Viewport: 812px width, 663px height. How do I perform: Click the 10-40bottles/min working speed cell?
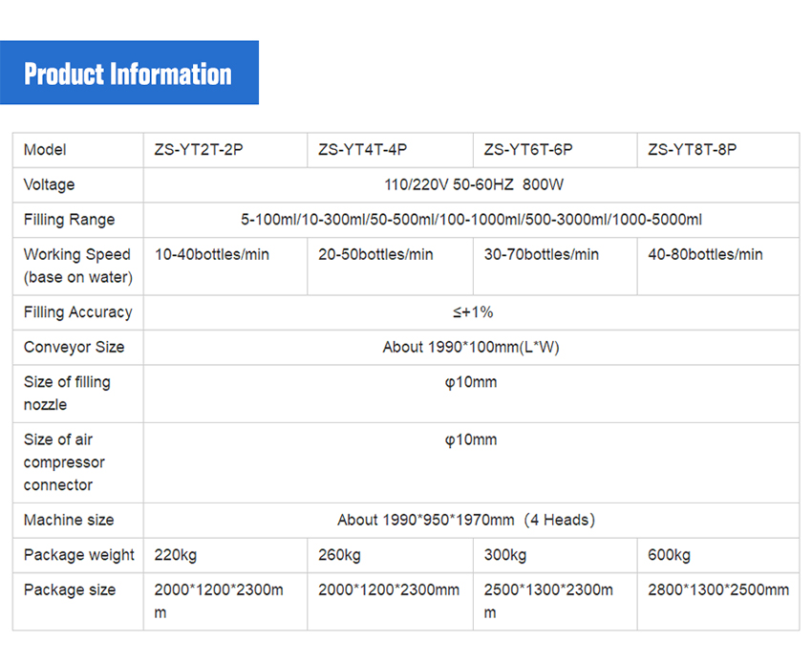[x=212, y=254]
